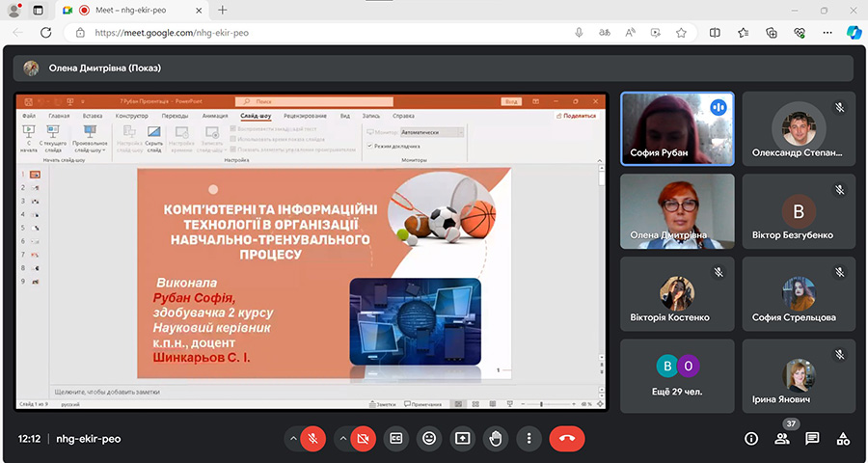Unmute the microphone in Meet
The width and height of the screenshot is (868, 463).
pyautogui.click(x=312, y=438)
